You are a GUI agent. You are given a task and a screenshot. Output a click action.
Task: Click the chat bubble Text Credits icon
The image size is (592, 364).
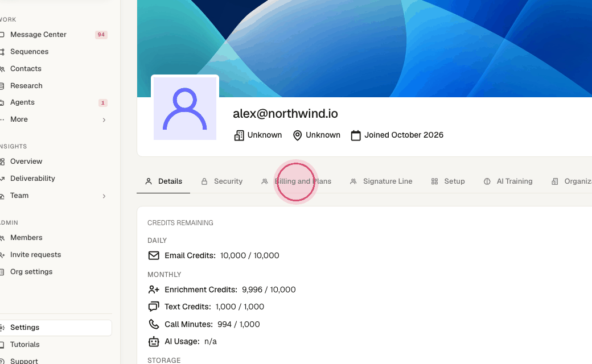point(154,307)
